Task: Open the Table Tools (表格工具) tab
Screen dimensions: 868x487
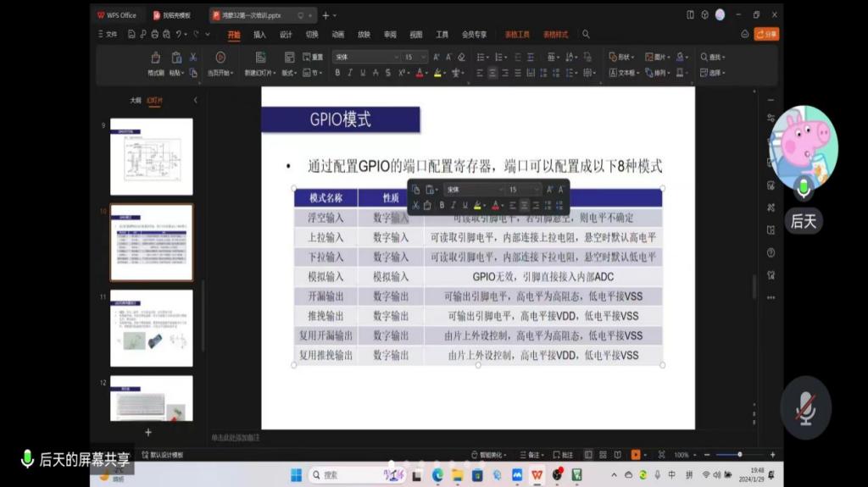Action: point(517,35)
